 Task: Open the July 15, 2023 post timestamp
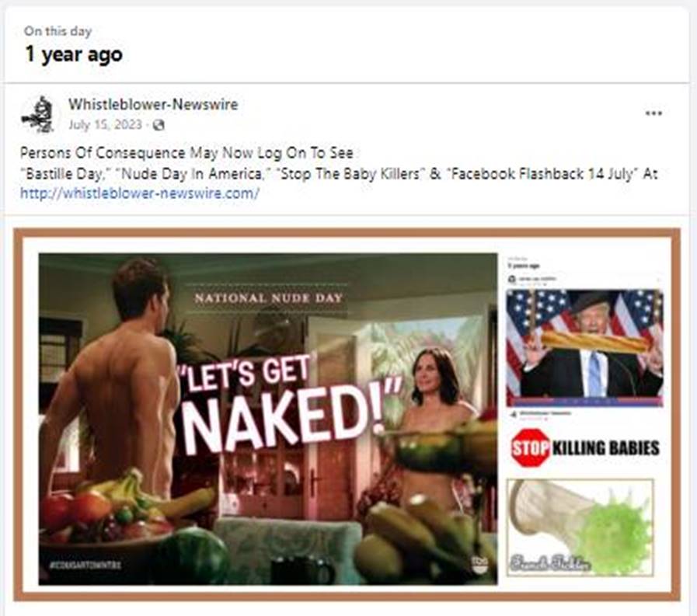pyautogui.click(x=105, y=124)
